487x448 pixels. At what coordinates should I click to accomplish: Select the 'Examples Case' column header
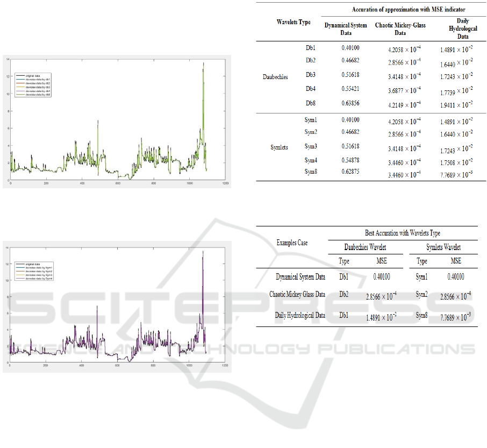coord(292,243)
